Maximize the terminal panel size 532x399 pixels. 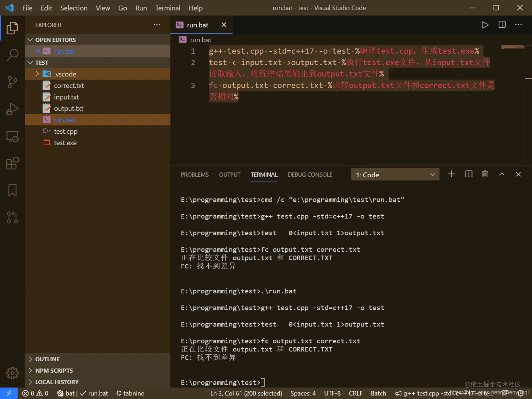pos(502,174)
